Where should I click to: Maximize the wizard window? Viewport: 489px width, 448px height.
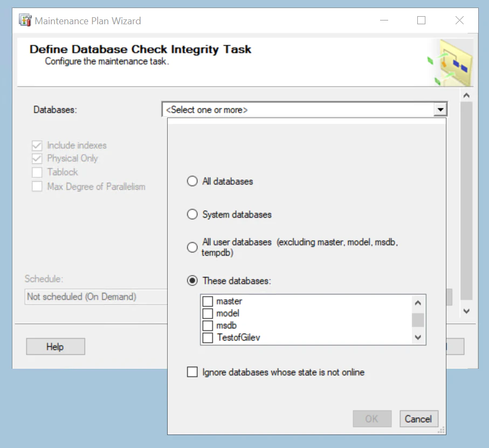coord(421,20)
